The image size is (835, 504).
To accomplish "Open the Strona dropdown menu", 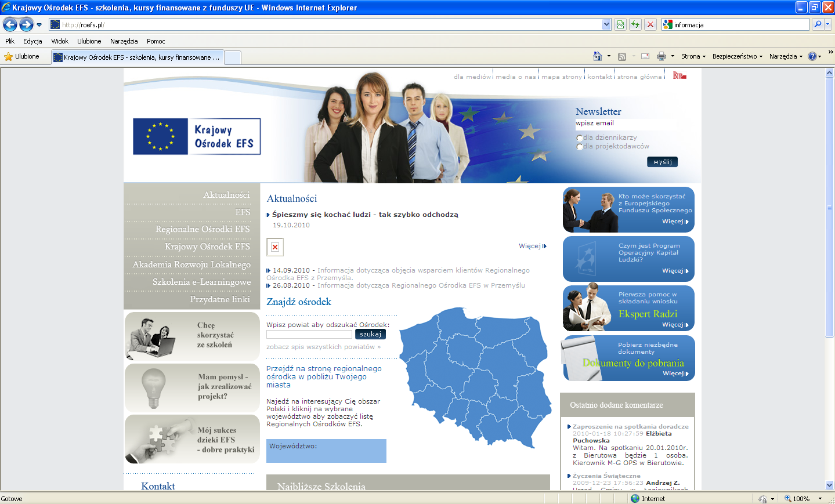I will click(x=693, y=56).
